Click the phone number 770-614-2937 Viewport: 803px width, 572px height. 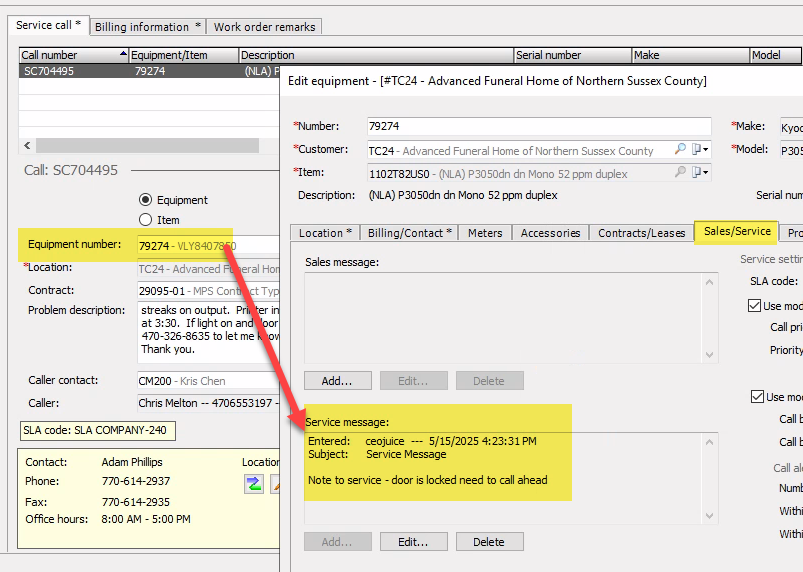tap(136, 481)
